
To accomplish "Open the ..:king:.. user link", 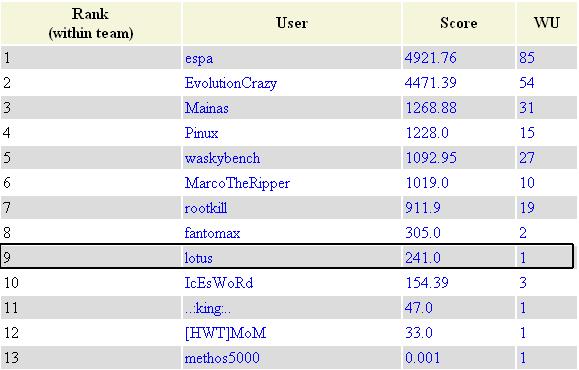I will 208,308.
